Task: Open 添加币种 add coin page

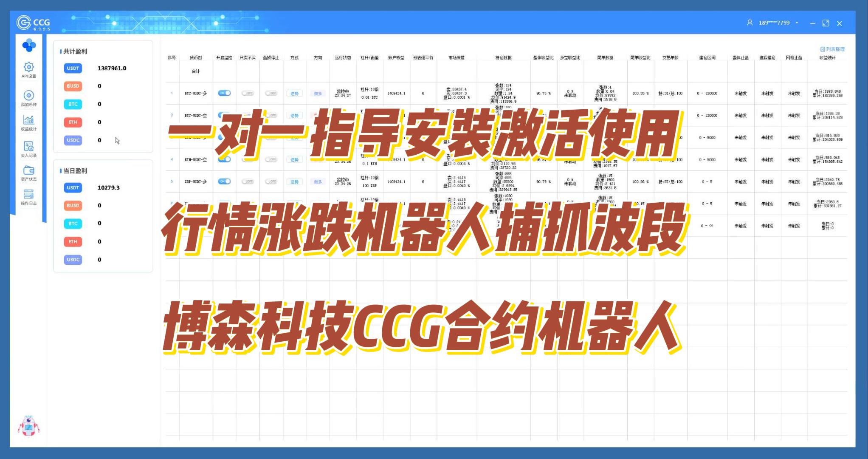Action: [x=29, y=98]
